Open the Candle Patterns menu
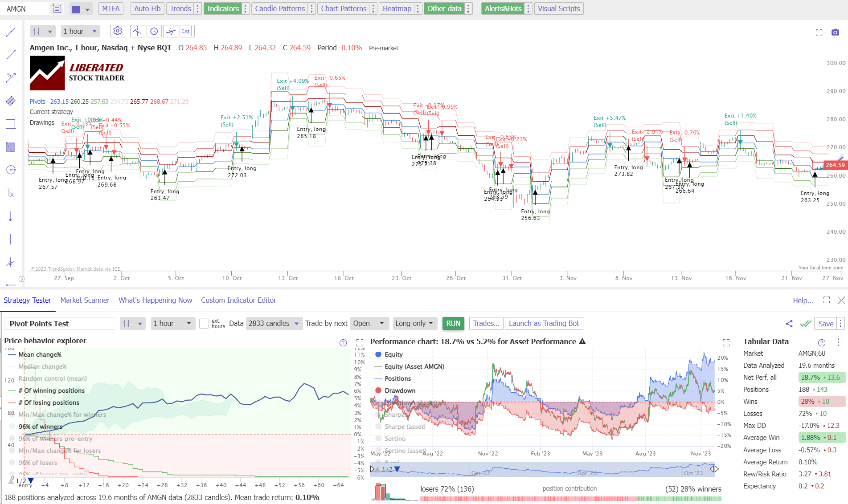Image resolution: width=848 pixels, height=504 pixels. 279,8
